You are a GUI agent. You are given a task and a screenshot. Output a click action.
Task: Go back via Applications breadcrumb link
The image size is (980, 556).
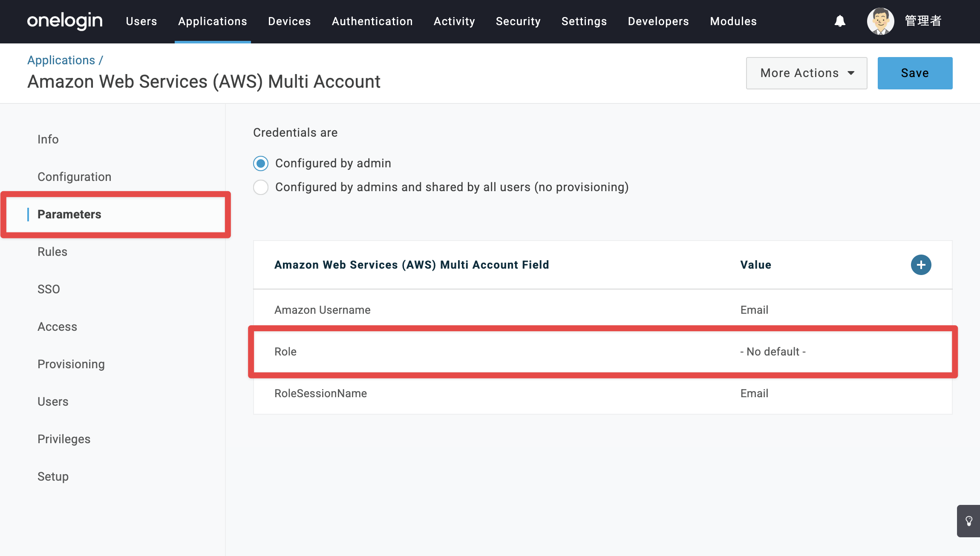click(61, 60)
